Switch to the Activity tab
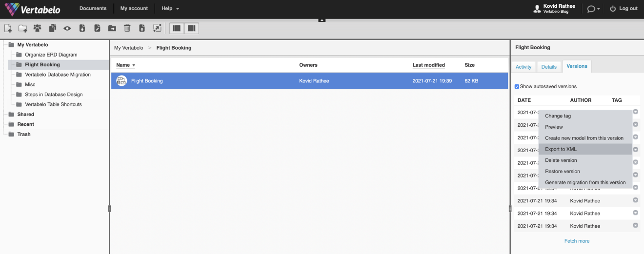The height and width of the screenshot is (254, 644). point(523,67)
